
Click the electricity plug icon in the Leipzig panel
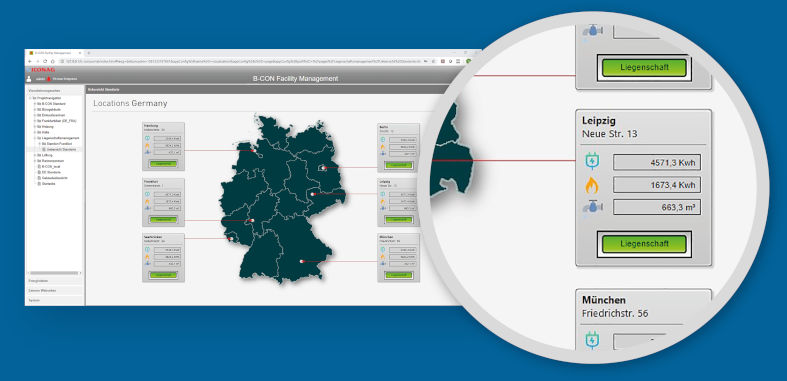(592, 162)
